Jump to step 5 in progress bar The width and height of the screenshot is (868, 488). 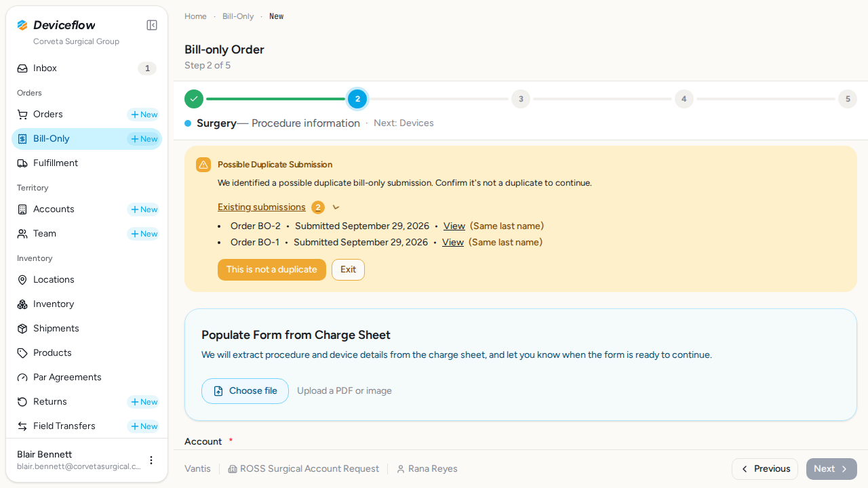pyautogui.click(x=848, y=99)
